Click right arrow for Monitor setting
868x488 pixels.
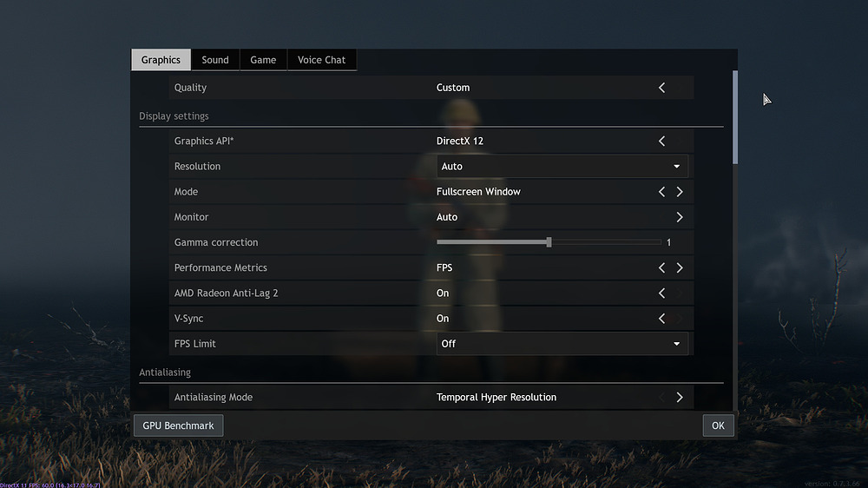(680, 217)
